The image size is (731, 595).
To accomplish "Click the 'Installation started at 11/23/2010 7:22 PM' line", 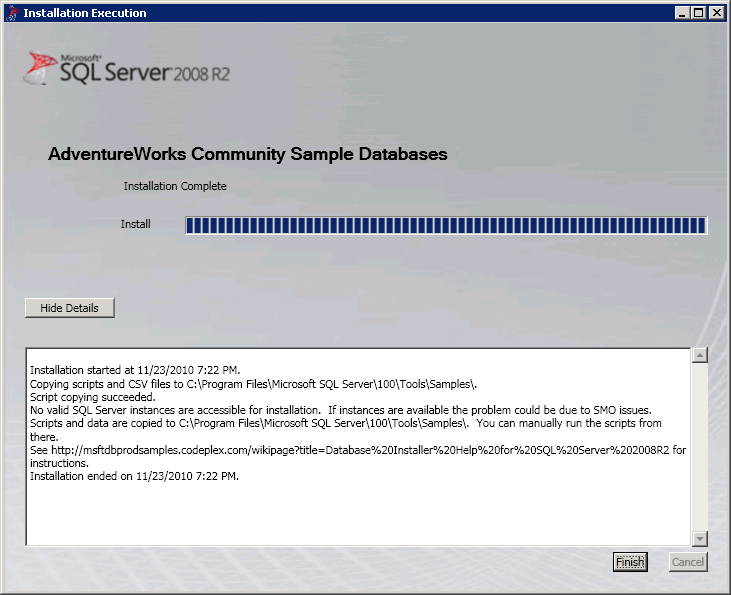I will [135, 370].
